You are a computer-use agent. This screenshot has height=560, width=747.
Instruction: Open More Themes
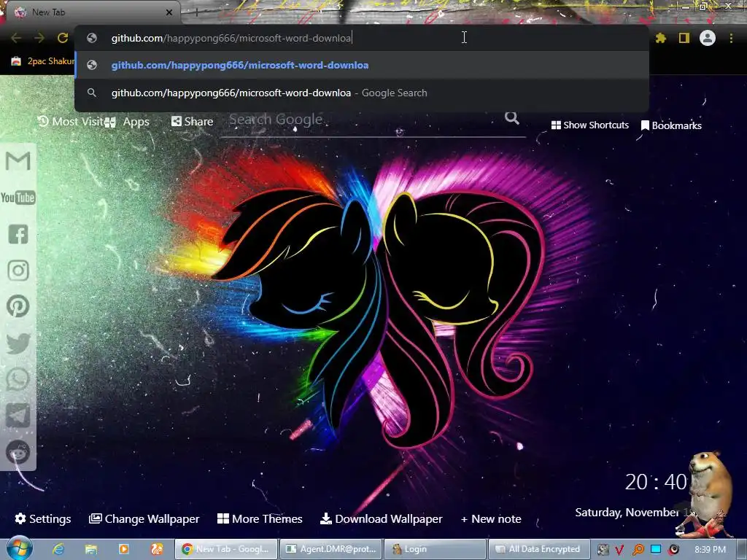coord(260,518)
